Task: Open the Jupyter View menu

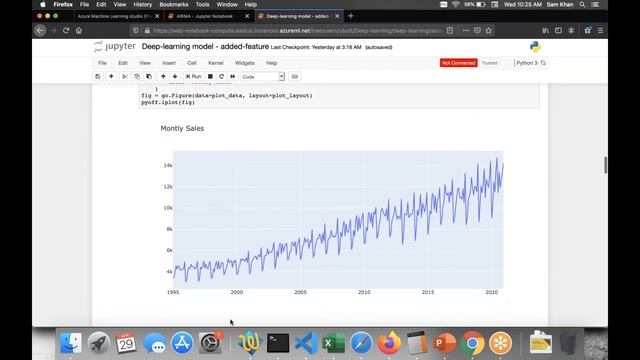Action: point(145,63)
